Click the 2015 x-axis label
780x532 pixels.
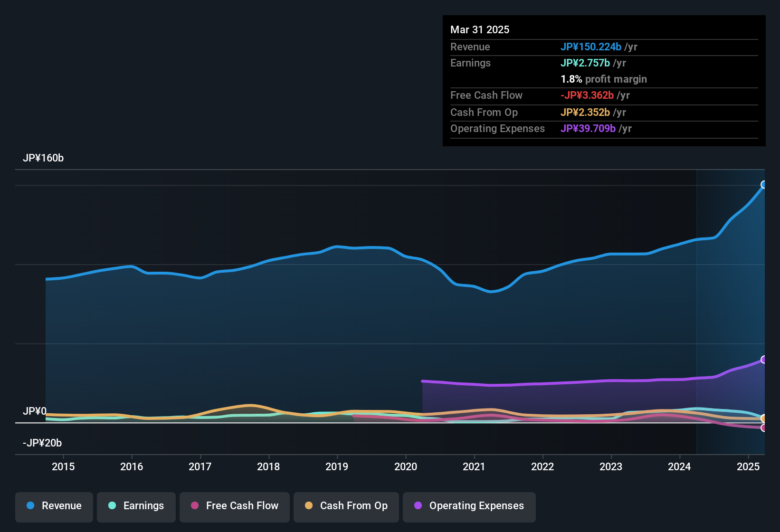(x=63, y=466)
